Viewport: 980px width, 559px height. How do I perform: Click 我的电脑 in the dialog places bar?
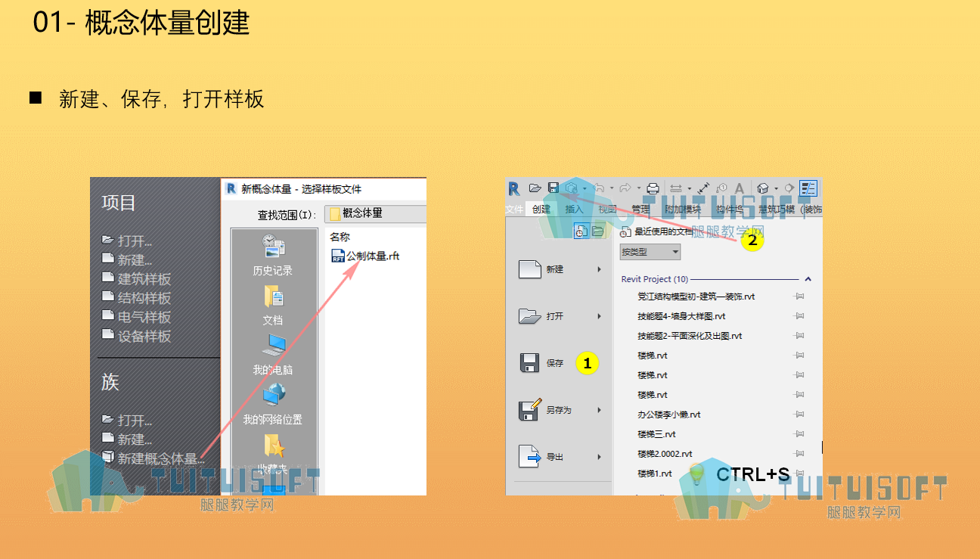(x=273, y=354)
